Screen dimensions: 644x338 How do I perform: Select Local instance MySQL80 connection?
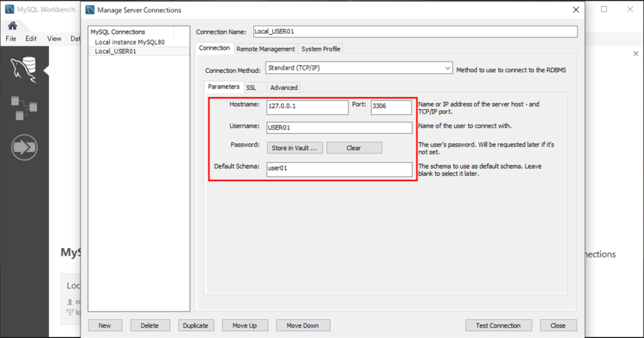[130, 42]
